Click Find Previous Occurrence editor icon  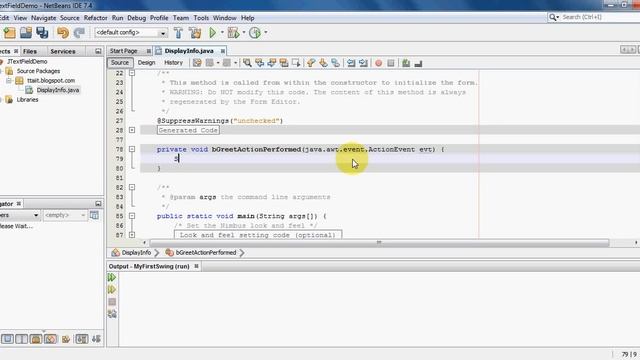pyautogui.click(x=259, y=63)
